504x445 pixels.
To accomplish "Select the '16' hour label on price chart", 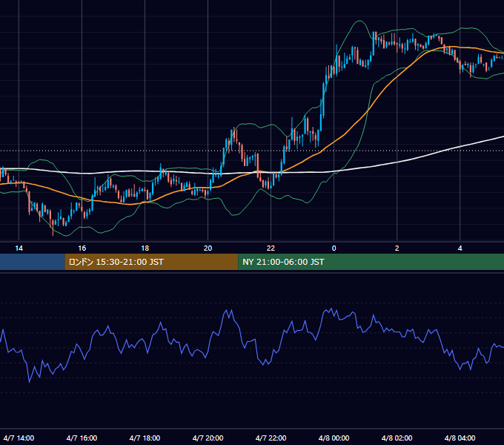I will click(82, 248).
